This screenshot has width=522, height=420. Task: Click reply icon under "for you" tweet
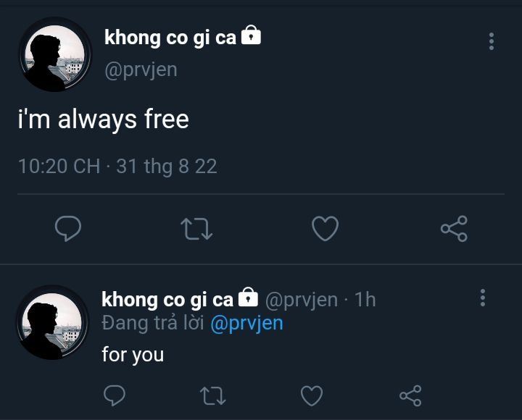point(115,395)
